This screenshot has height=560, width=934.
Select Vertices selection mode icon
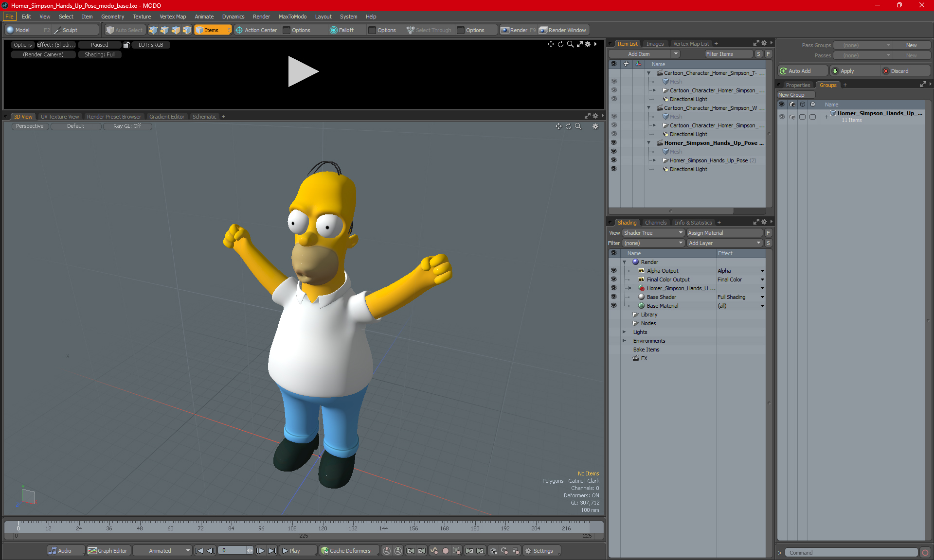tap(153, 30)
